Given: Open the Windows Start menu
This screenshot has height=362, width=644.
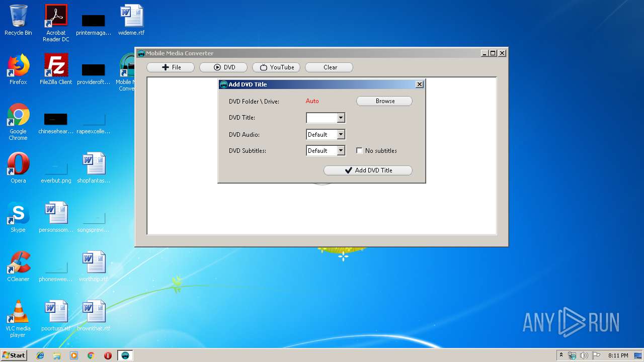Looking at the screenshot, I should [14, 355].
